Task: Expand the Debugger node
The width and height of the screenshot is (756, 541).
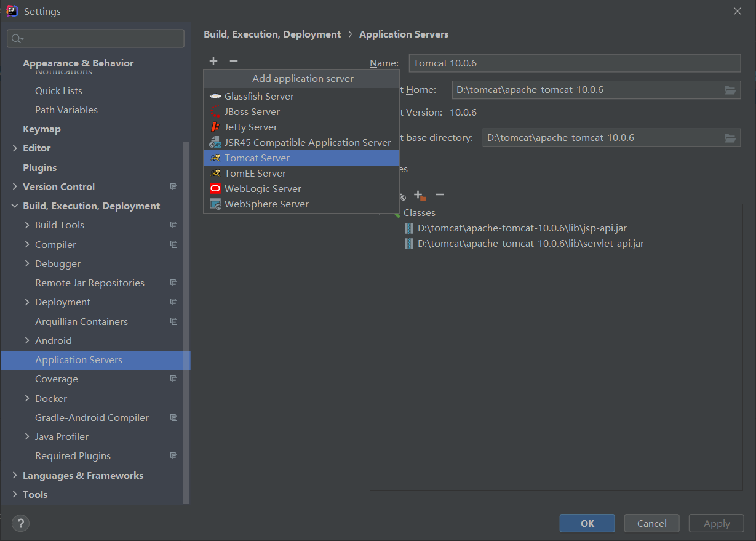Action: click(27, 263)
